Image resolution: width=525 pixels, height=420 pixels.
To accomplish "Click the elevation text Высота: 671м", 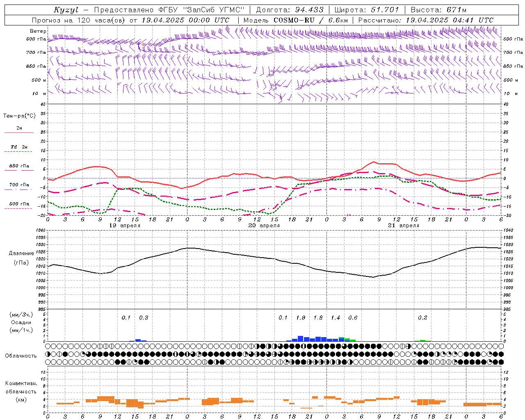I will pyautogui.click(x=439, y=10).
